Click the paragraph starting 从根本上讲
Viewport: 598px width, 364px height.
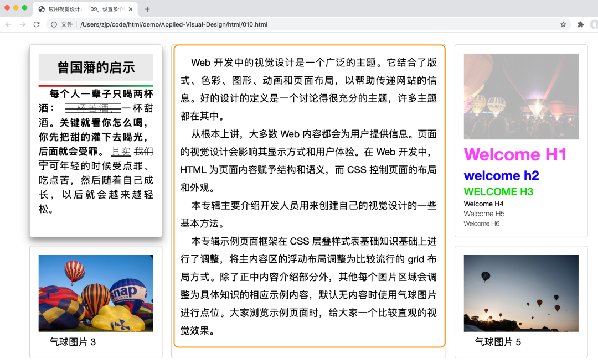tap(308, 160)
